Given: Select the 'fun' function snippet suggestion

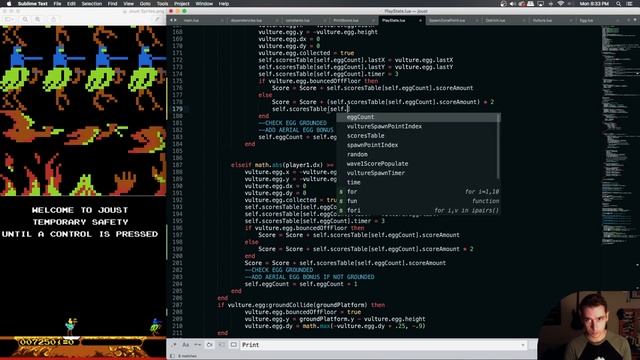Looking at the screenshot, I should 418,201.
